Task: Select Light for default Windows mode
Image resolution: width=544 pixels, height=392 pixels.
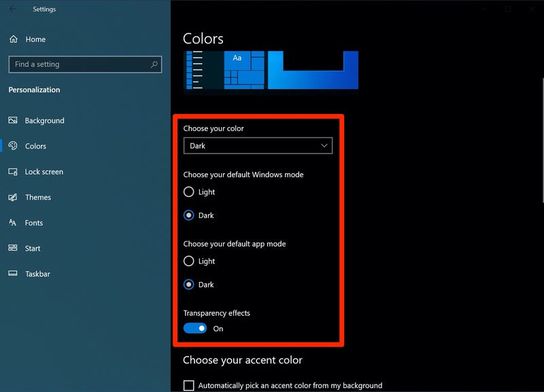Action: click(x=188, y=192)
